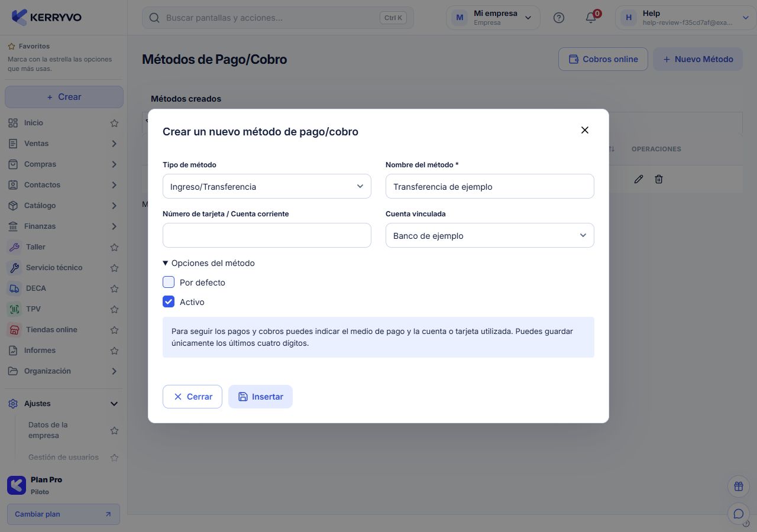Open Gestión de usuarios settings item
757x532 pixels.
[x=63, y=458]
